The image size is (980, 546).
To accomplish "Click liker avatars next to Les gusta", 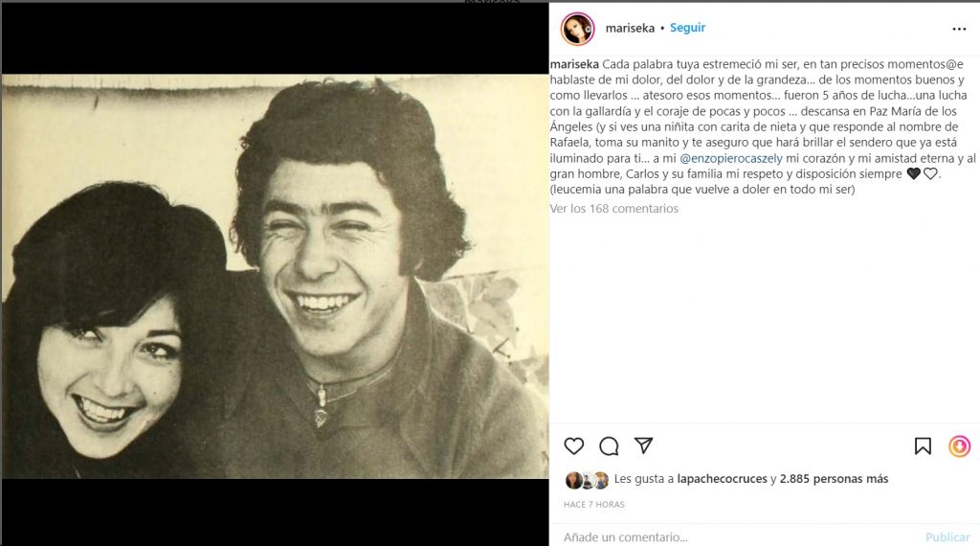I will tap(587, 480).
